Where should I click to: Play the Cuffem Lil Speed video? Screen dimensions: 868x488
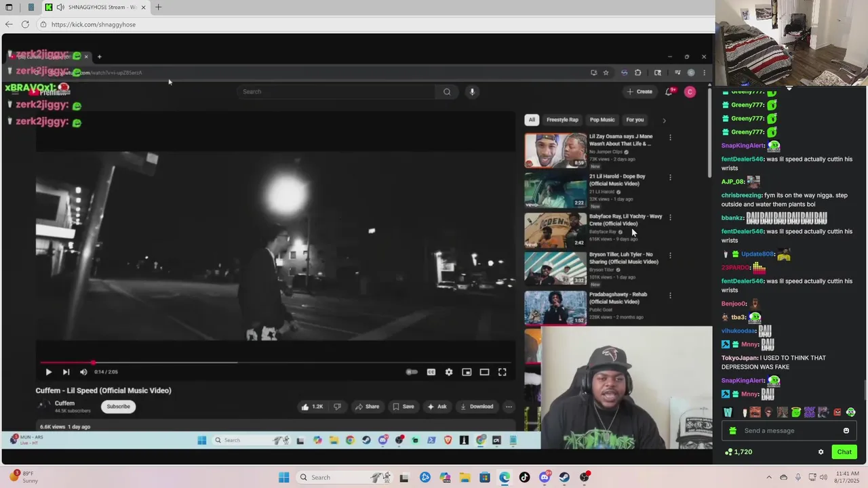[x=48, y=372]
